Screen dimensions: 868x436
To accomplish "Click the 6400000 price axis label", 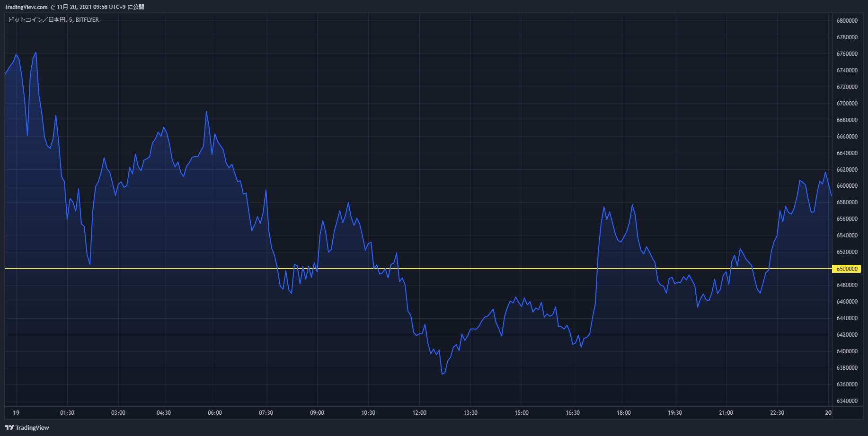I will 847,351.
